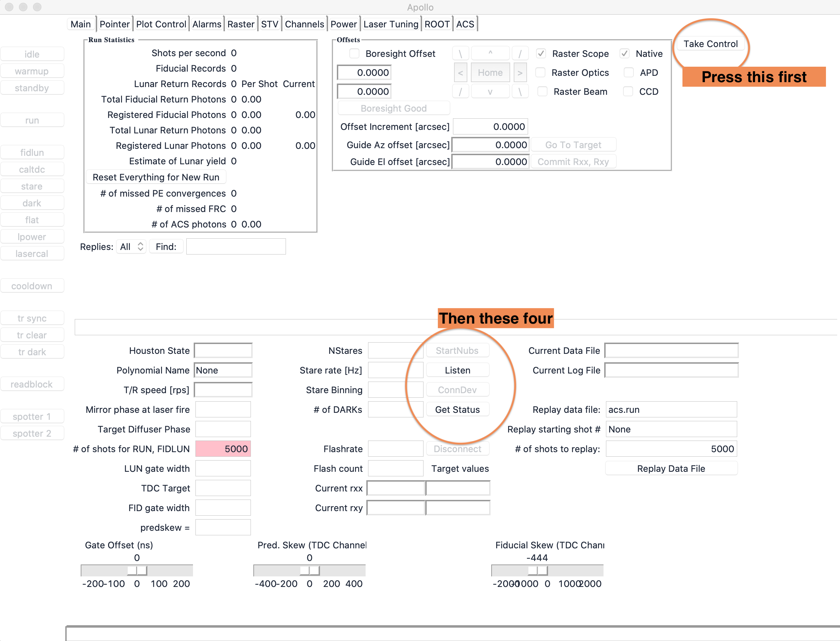The width and height of the screenshot is (840, 641).
Task: Check the Raster Beam checkbox
Action: click(542, 92)
